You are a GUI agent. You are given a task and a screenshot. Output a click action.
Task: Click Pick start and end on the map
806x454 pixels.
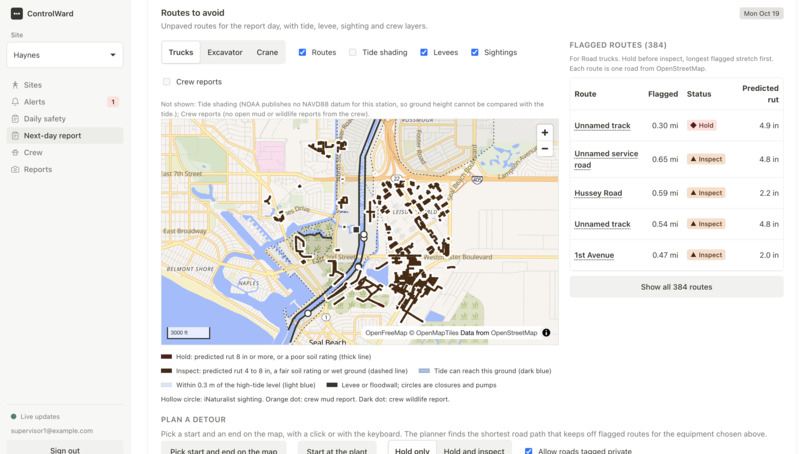point(224,449)
